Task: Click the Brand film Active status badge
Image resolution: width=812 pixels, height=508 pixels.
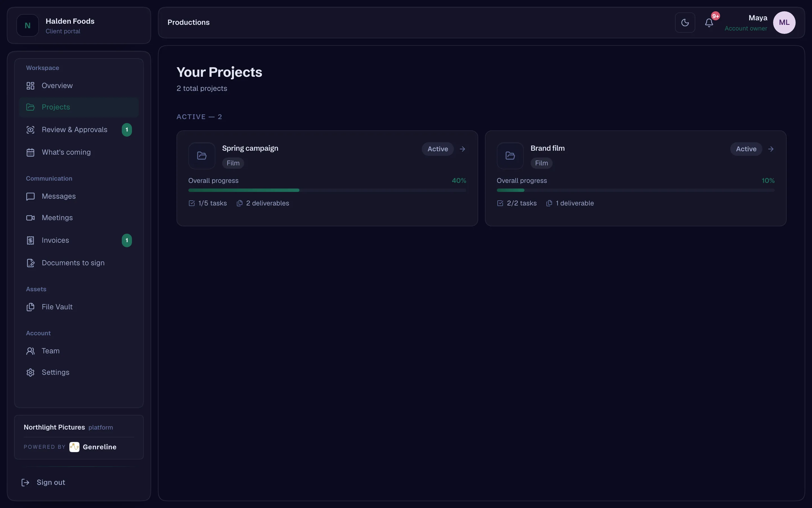Action: 746,149
